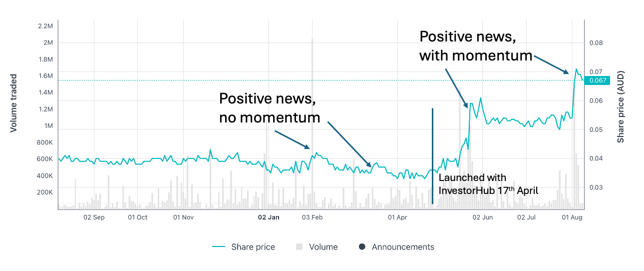
Task: Toggle the Announcements legend item
Action: pyautogui.click(x=396, y=247)
